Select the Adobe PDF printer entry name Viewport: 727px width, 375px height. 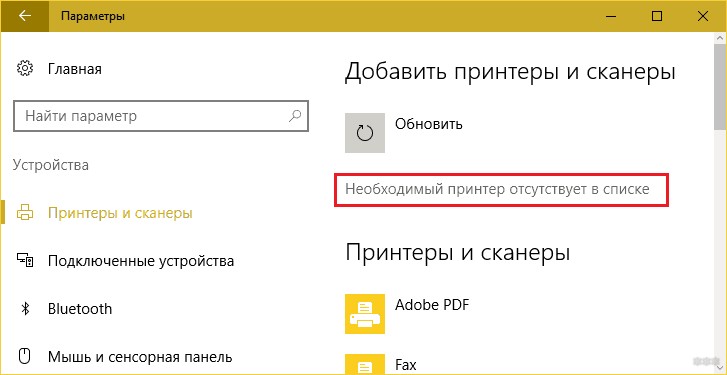pos(432,305)
